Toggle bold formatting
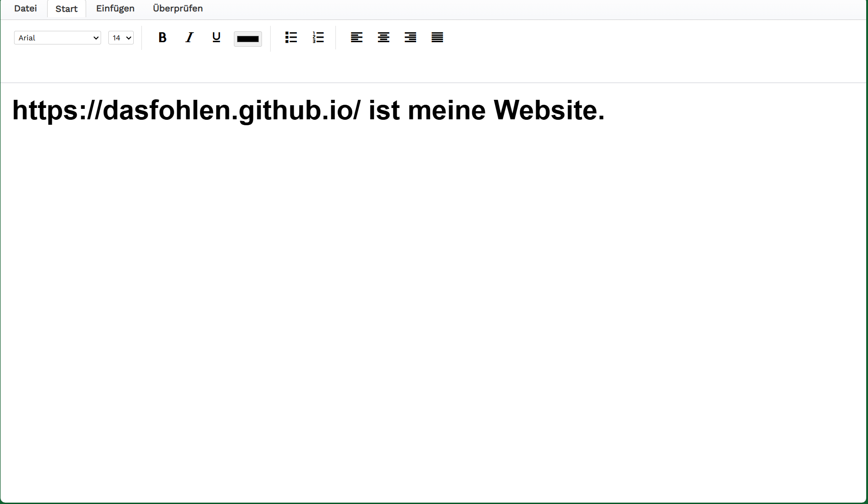The width and height of the screenshot is (868, 504). pos(162,38)
